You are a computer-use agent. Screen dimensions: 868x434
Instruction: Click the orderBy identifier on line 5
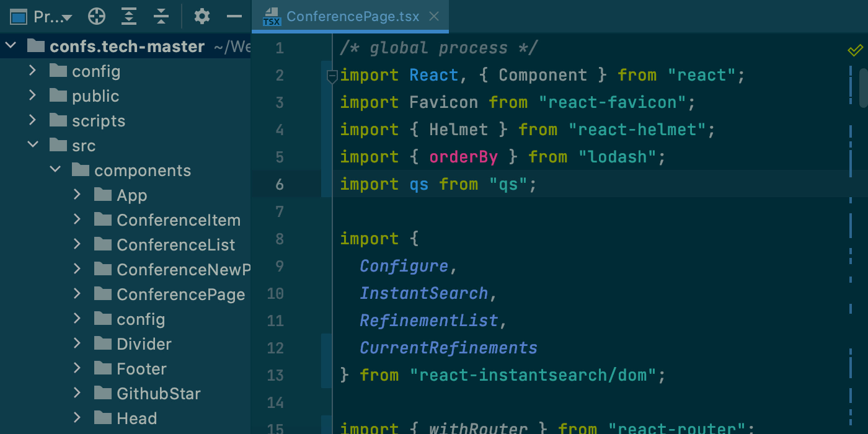pyautogui.click(x=463, y=157)
